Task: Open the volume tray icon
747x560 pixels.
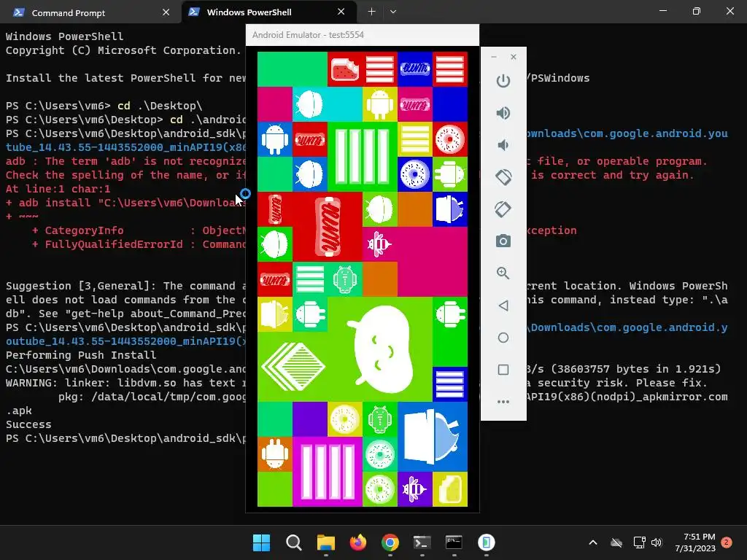Action: (657, 542)
